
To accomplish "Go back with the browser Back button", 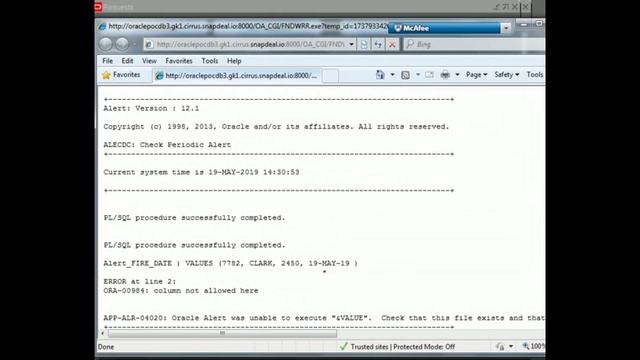I will coord(106,44).
